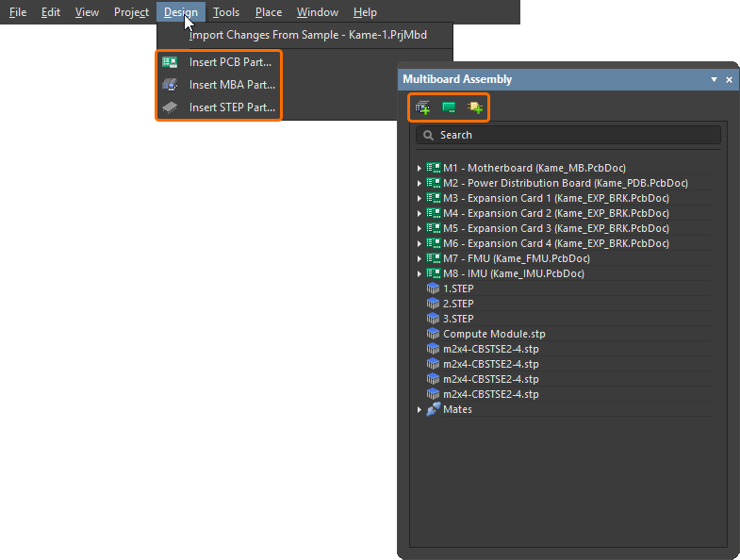Click the green board icon in panel toolbar
This screenshot has width=740, height=560.
[449, 107]
